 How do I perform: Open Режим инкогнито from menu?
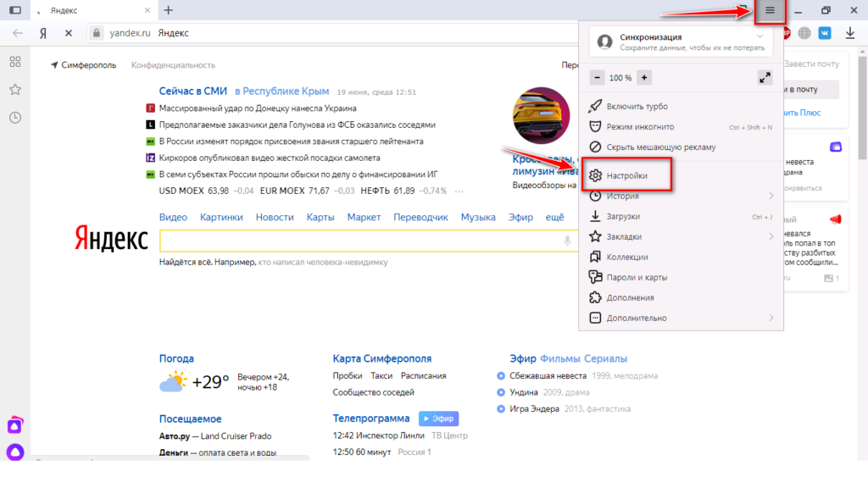681,127
